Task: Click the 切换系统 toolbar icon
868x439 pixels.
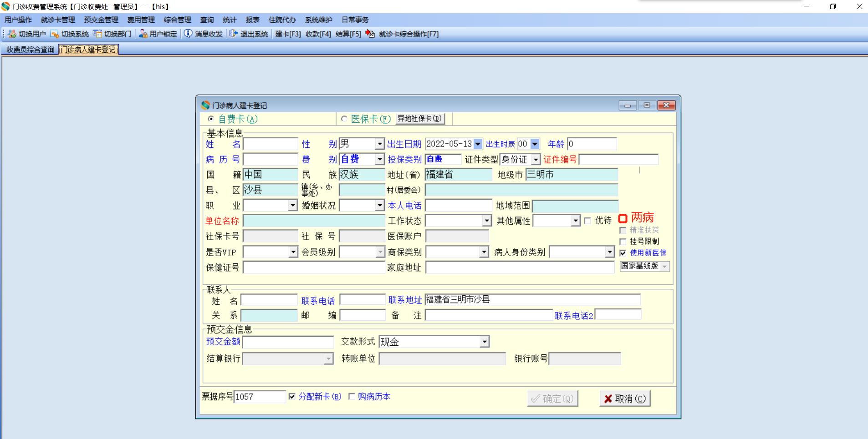Action: coord(55,34)
